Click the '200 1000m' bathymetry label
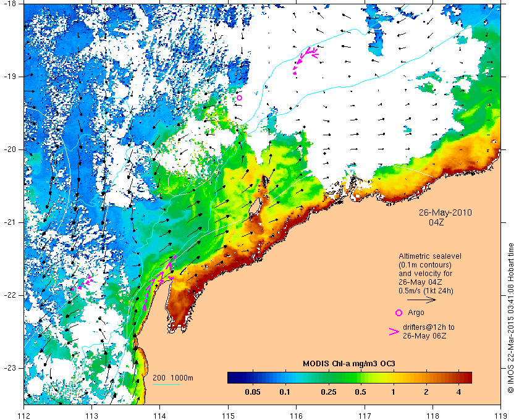The height and width of the screenshot is (420, 519). click(x=173, y=378)
